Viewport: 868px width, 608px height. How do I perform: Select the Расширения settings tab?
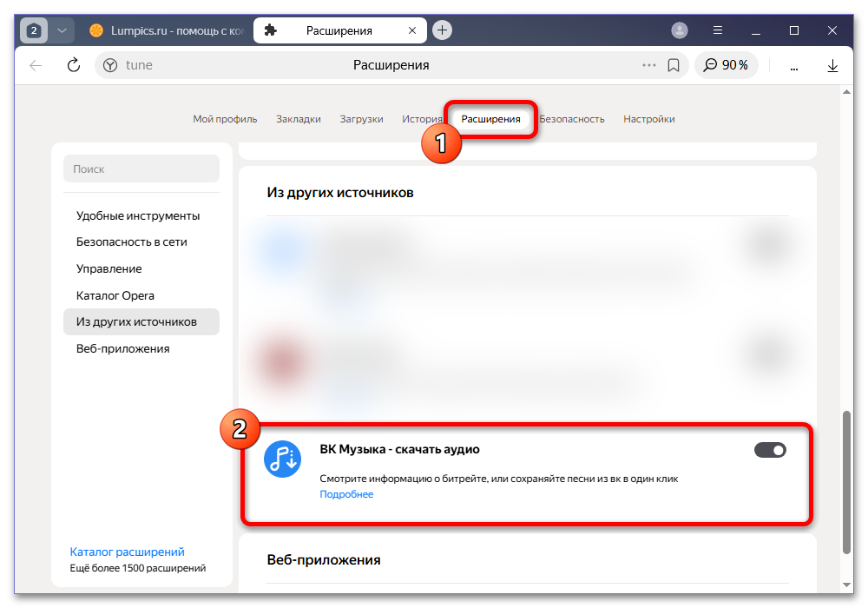click(x=490, y=119)
